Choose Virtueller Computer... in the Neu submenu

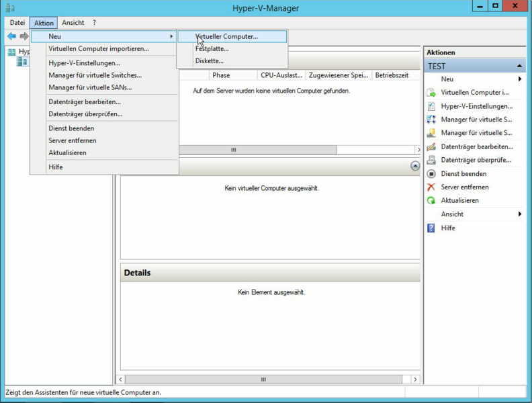point(232,37)
